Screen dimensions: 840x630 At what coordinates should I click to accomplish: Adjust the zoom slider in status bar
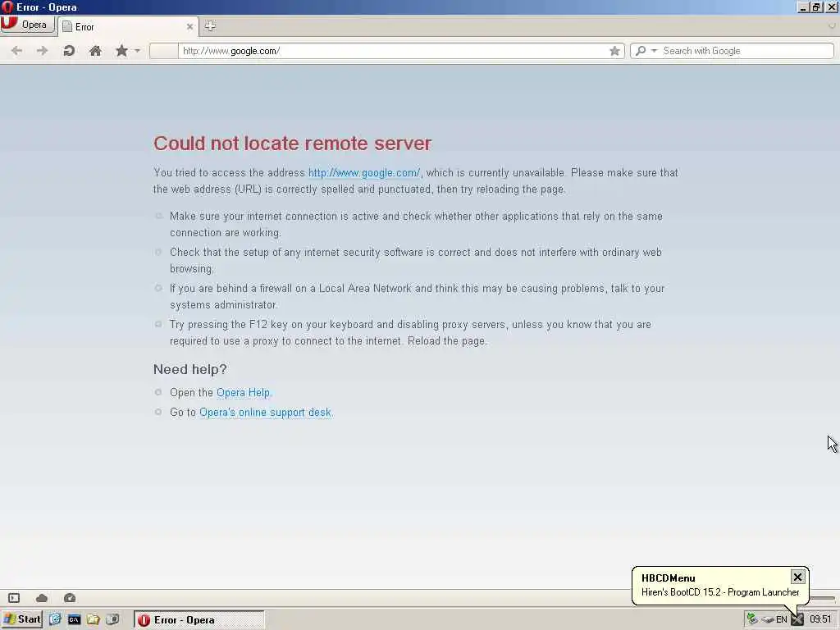tap(823, 598)
